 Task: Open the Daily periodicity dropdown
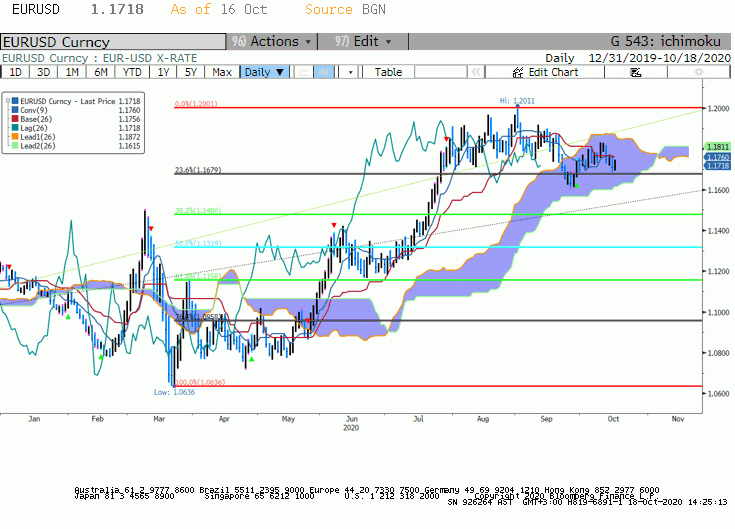click(x=264, y=72)
